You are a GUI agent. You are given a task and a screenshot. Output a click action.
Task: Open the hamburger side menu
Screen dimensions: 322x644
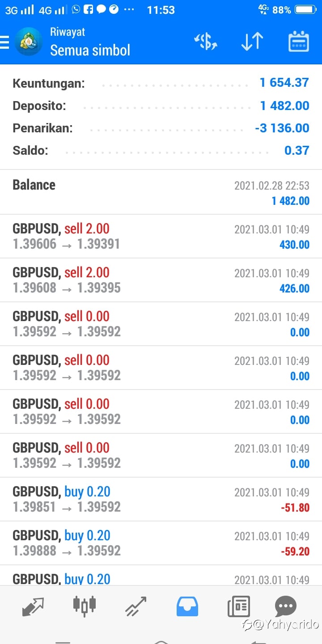[x=4, y=42]
